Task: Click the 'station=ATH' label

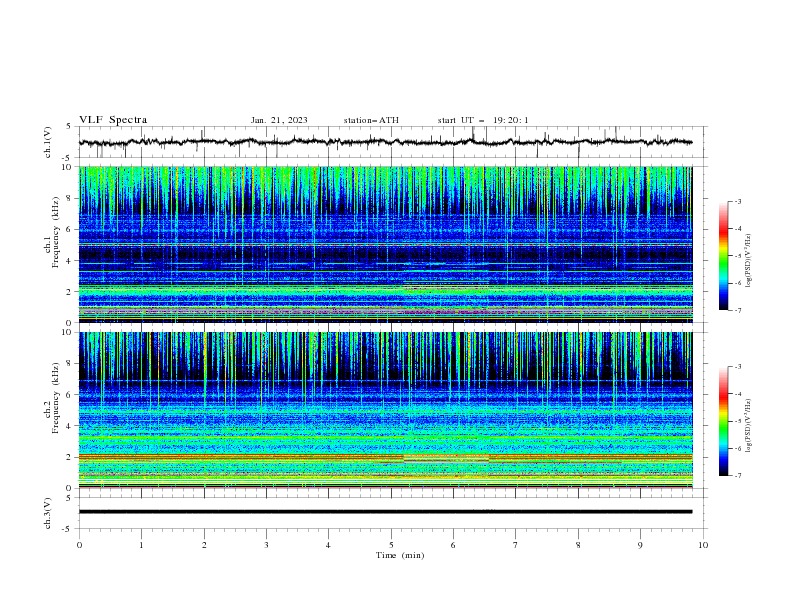Action: pyautogui.click(x=371, y=120)
